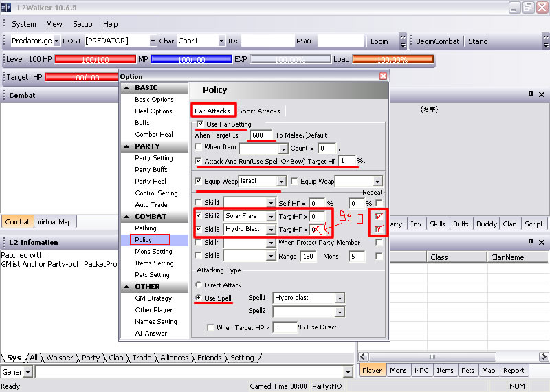Screen dimensions: 550x392
Task: Open GM Strategy in the Option tree
Action: click(153, 298)
